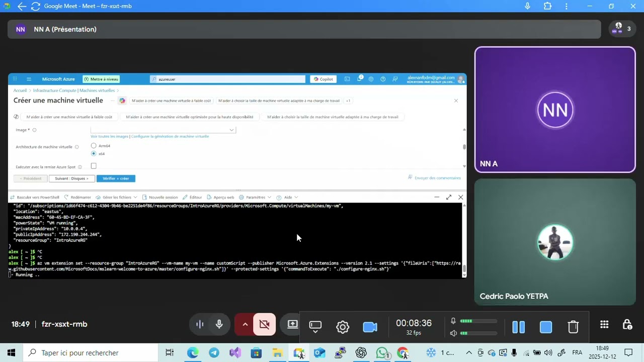Adjust the recorder speaker level bar
Image resolution: width=644 pixels, height=362 pixels.
point(477,333)
